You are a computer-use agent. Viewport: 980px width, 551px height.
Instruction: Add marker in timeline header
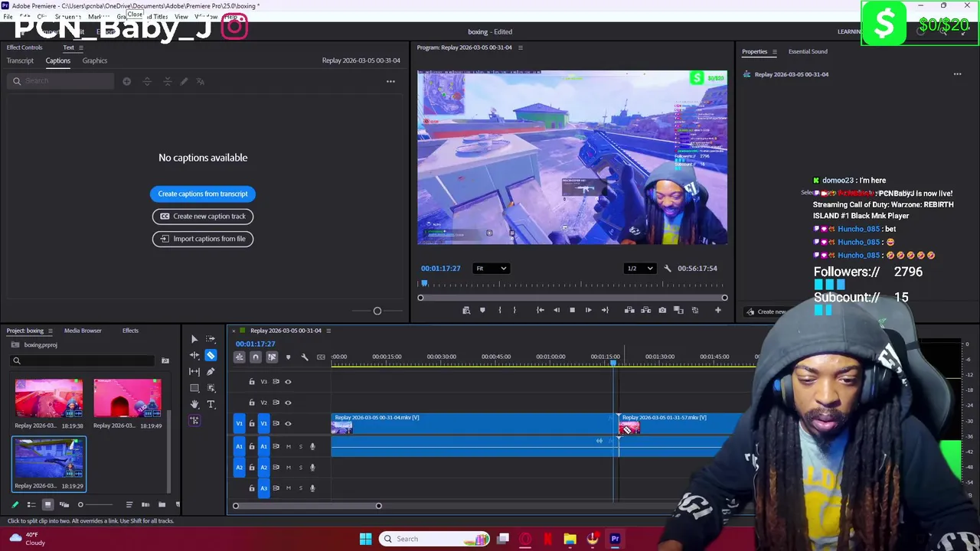pyautogui.click(x=288, y=357)
